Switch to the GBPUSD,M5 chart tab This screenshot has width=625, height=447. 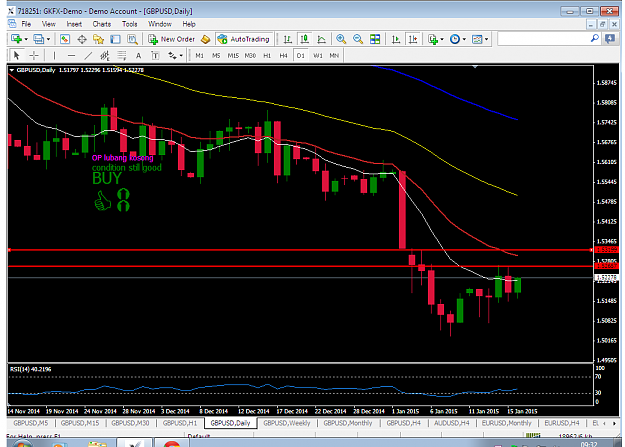pos(31,423)
